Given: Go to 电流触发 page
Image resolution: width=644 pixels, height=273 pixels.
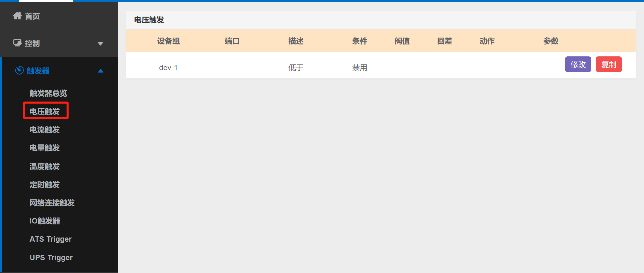Looking at the screenshot, I should click(x=45, y=129).
